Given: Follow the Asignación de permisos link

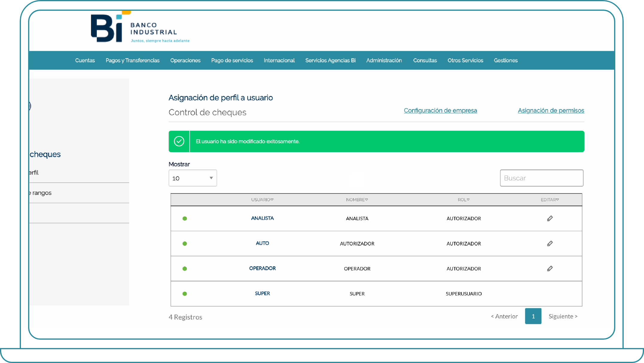Looking at the screenshot, I should (551, 111).
